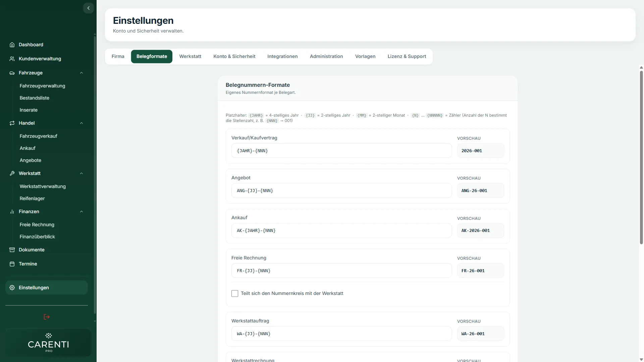Click the Termine calendar icon
644x362 pixels.
[x=12, y=264]
